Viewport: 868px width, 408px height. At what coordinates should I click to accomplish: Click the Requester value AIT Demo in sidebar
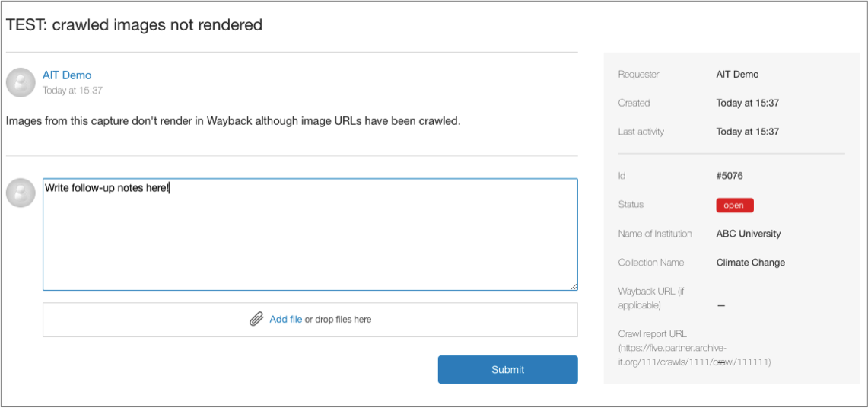coord(737,75)
